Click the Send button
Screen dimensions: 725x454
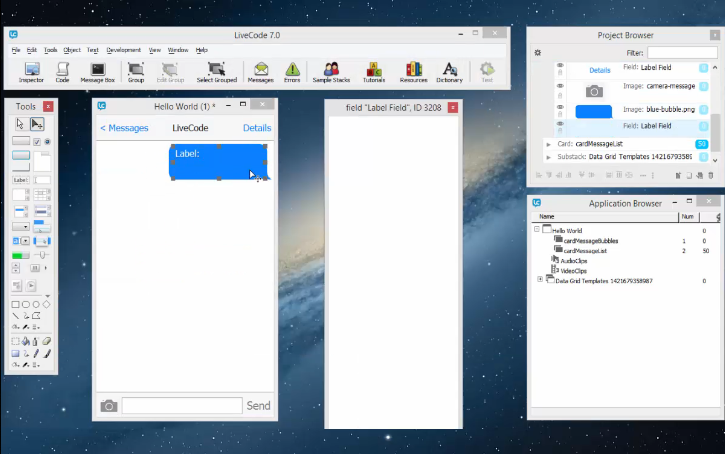coord(258,405)
